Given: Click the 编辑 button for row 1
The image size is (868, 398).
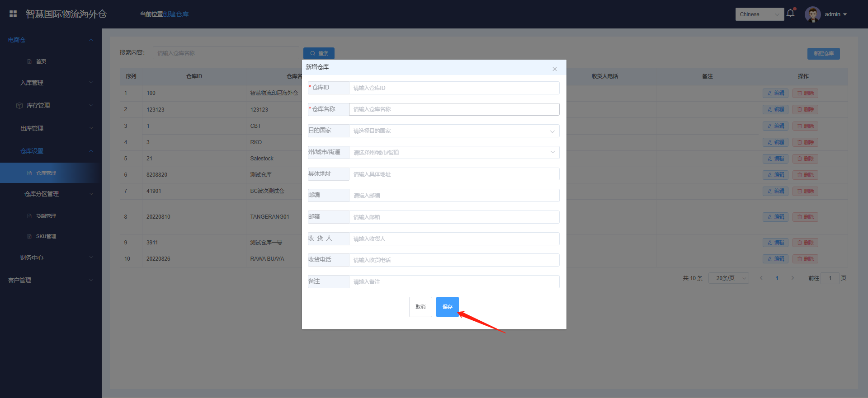Looking at the screenshot, I should pos(775,93).
